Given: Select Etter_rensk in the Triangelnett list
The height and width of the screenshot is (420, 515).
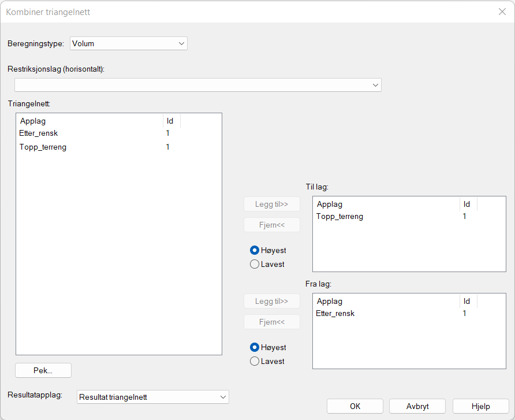Looking at the screenshot, I should (39, 133).
